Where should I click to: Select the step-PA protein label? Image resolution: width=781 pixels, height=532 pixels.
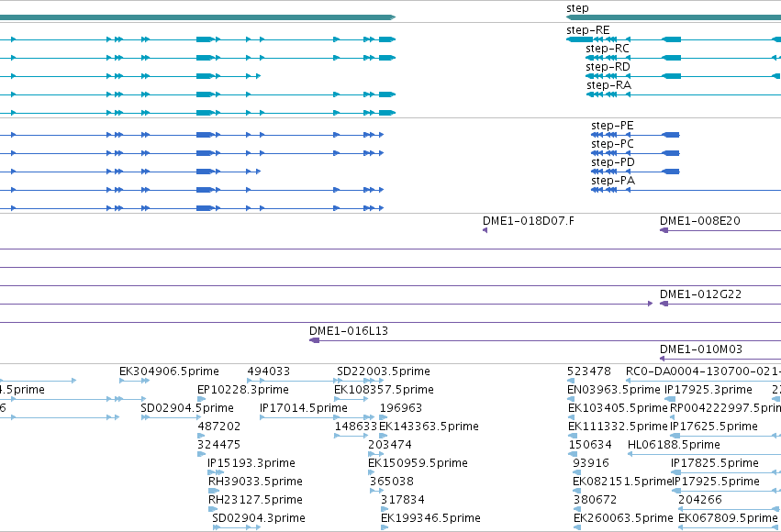tap(613, 181)
